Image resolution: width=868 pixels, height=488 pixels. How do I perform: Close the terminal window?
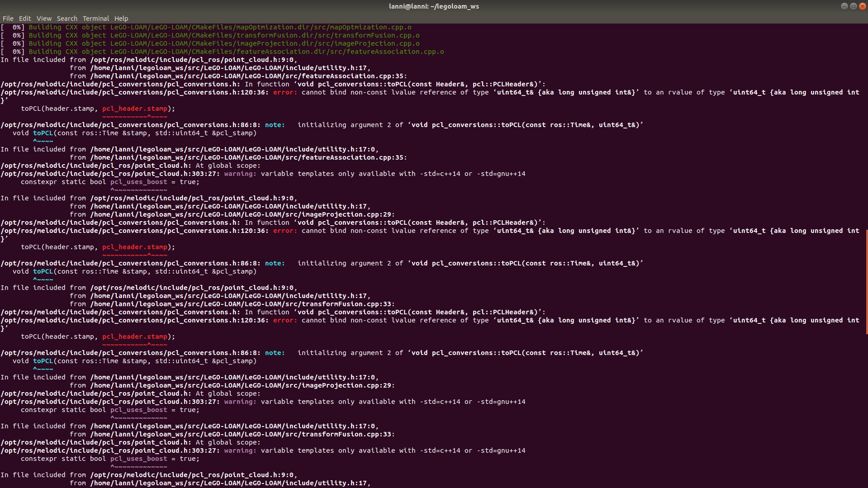pos(862,6)
